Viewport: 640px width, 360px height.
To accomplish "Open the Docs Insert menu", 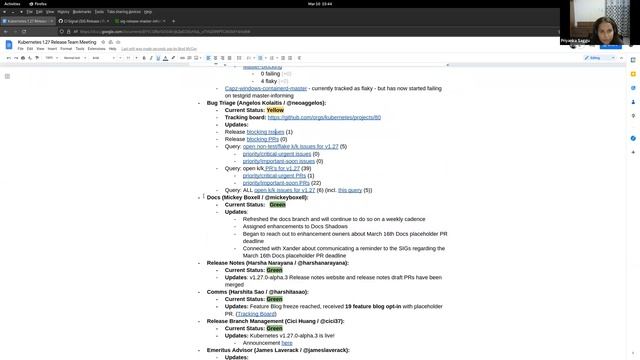I will click(52, 49).
